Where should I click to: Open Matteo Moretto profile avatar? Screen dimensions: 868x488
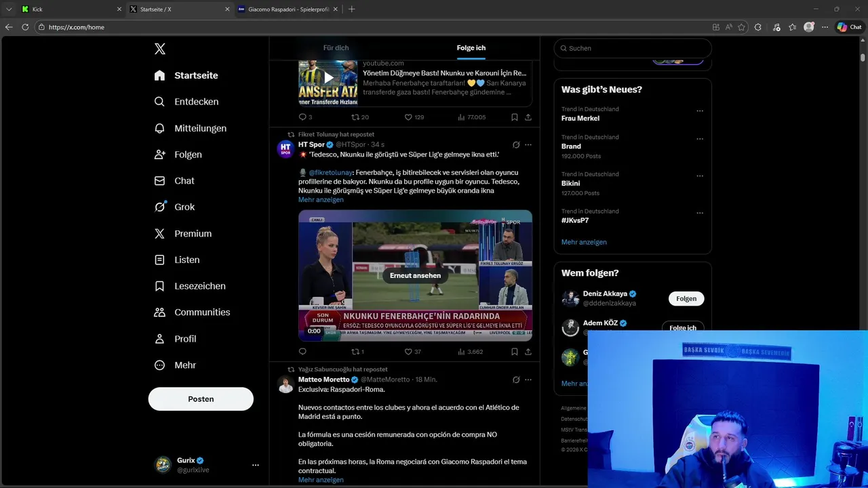tap(285, 384)
